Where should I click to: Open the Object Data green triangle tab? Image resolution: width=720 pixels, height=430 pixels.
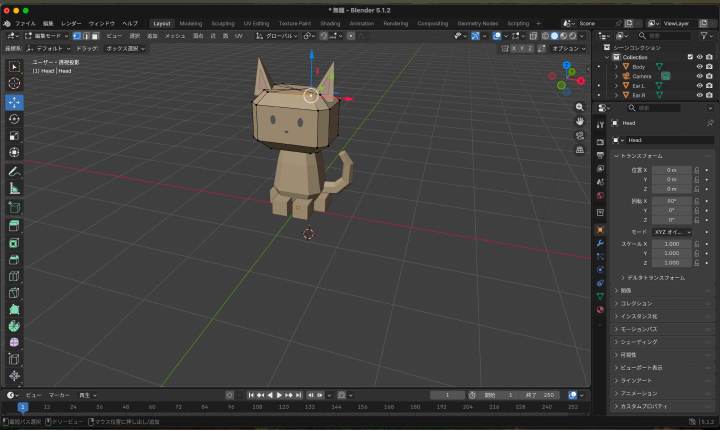tap(600, 296)
